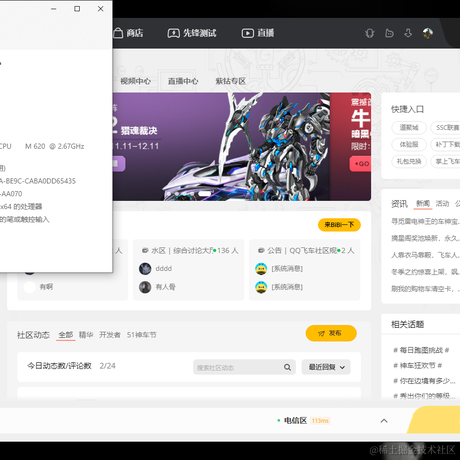The width and height of the screenshot is (460, 460).
Task: Click the 来BiBi一下 yellow button
Action: [x=339, y=225]
